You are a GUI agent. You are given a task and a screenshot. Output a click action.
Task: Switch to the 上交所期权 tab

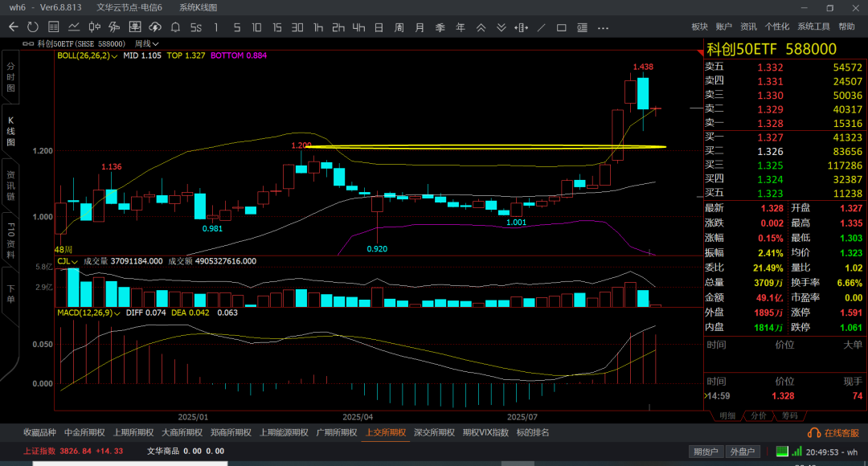coord(385,433)
